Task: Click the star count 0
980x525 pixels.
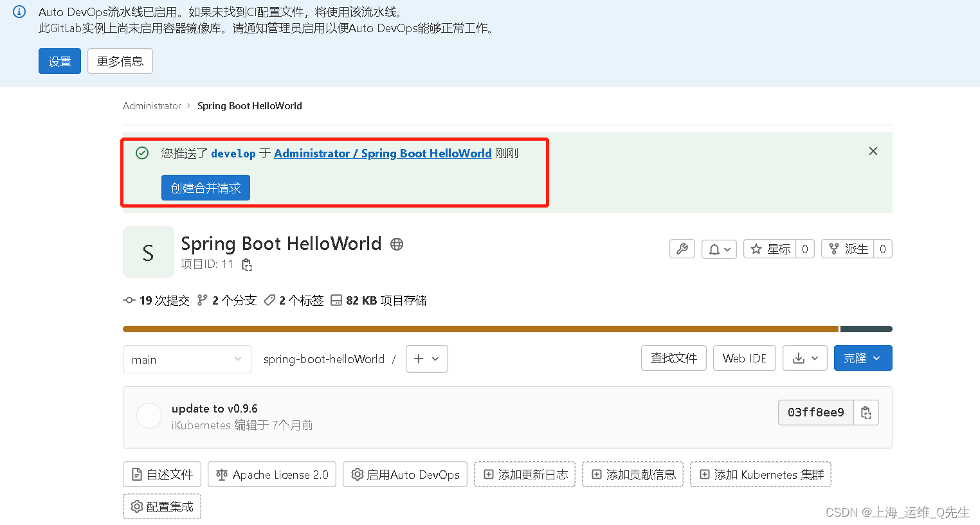Action: [x=805, y=249]
